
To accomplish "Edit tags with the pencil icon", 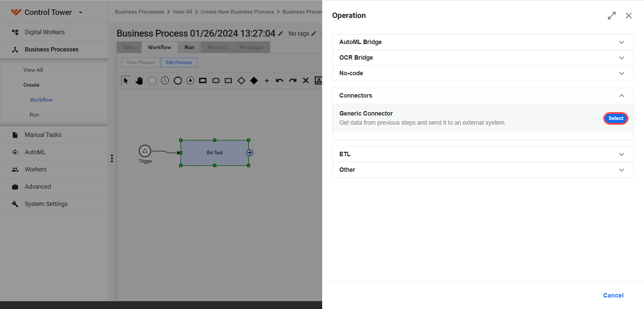I will click(314, 34).
